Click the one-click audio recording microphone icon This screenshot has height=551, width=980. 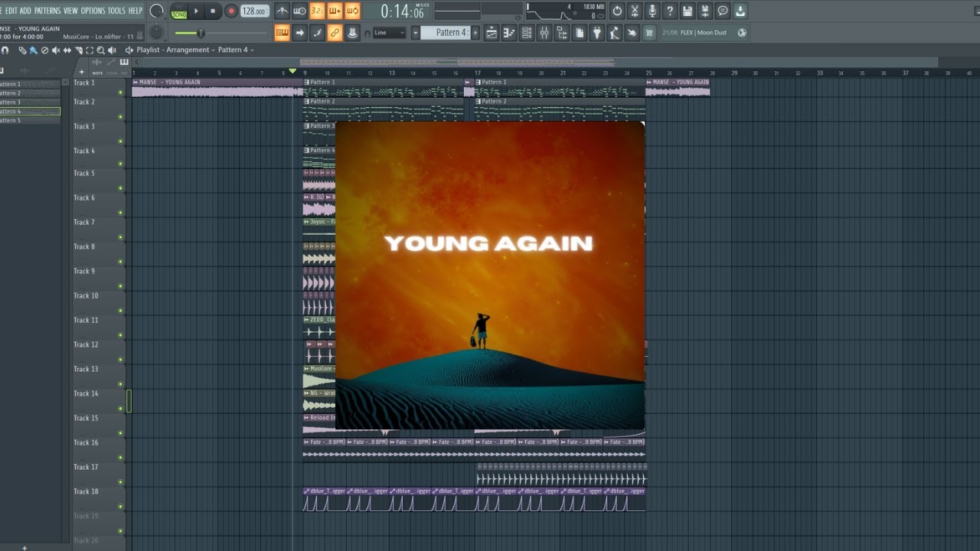tap(652, 11)
